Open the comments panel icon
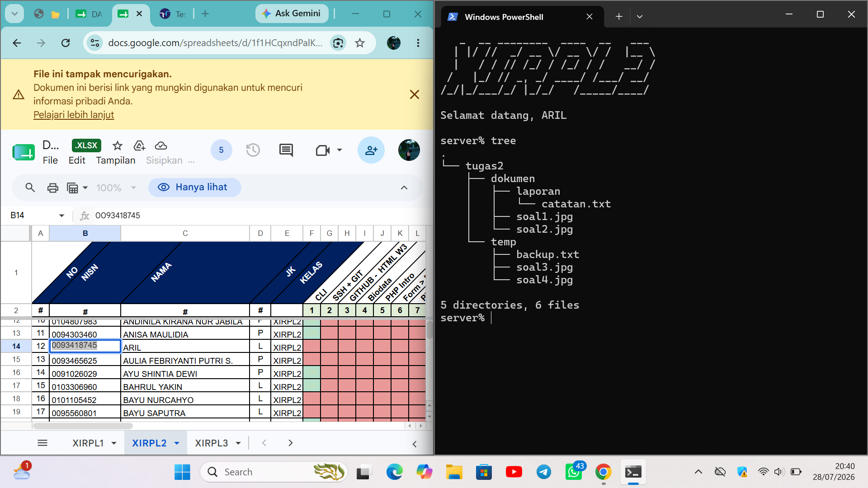The height and width of the screenshot is (488, 868). (x=286, y=150)
